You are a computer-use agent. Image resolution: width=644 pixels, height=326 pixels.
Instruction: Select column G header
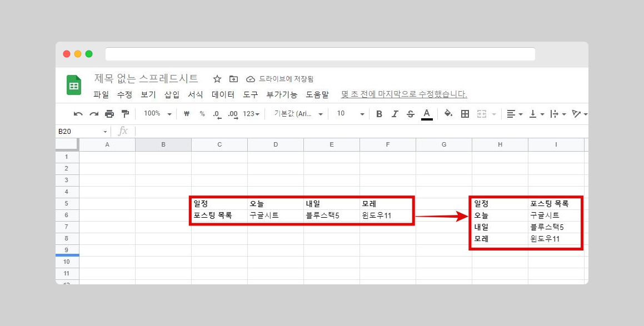tap(444, 144)
